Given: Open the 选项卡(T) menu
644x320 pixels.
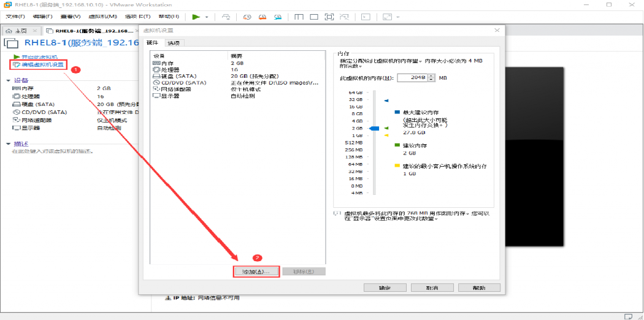Looking at the screenshot, I should pyautogui.click(x=137, y=17).
